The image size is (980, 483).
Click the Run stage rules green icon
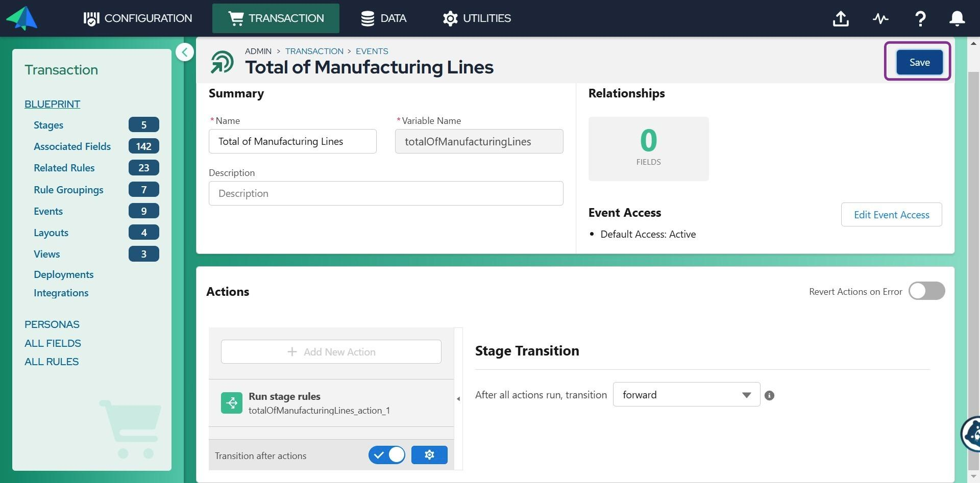click(x=232, y=403)
